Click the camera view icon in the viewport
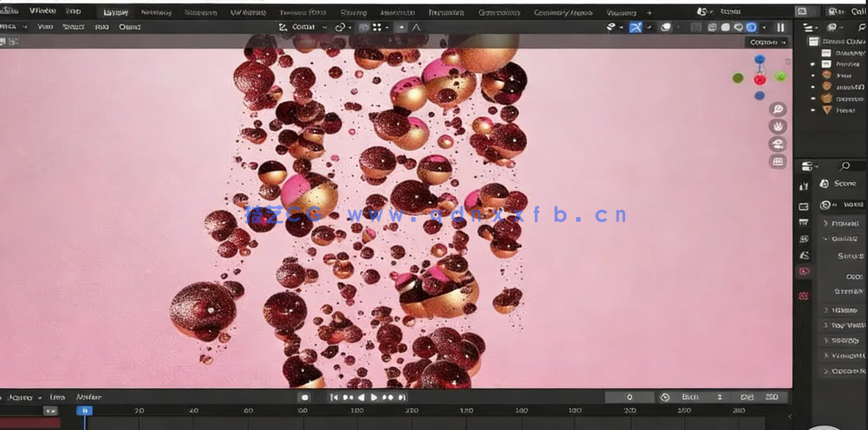The height and width of the screenshot is (430, 868). coord(776,144)
